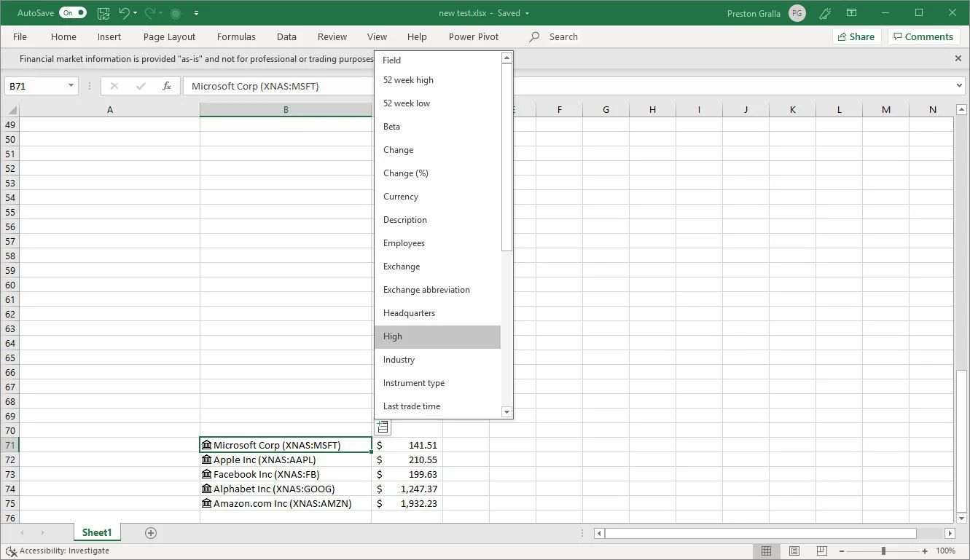The width and height of the screenshot is (970, 560).
Task: Open the Page Layout tab
Action: (x=169, y=36)
